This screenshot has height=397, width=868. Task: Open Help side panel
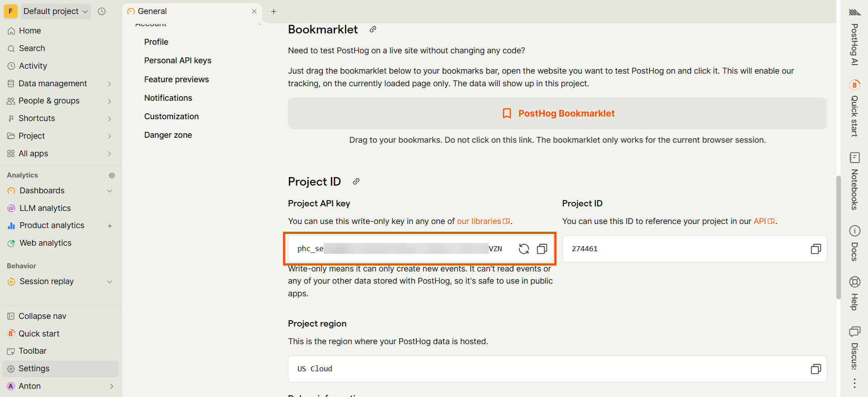(854, 293)
